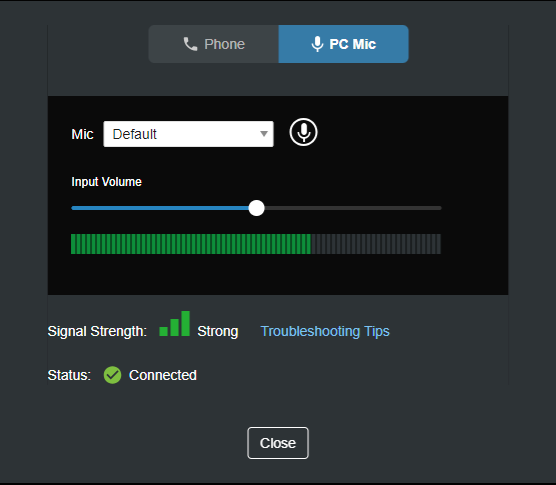Click the phone handset icon

point(190,44)
